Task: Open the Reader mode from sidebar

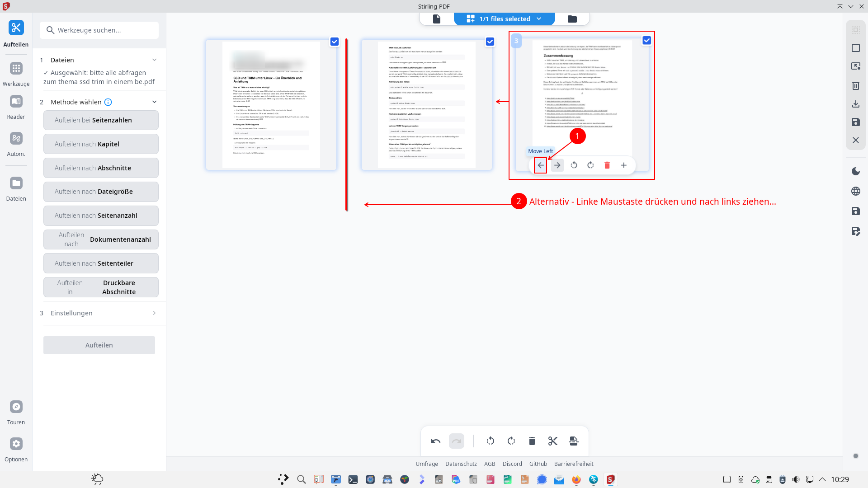Action: (x=16, y=107)
